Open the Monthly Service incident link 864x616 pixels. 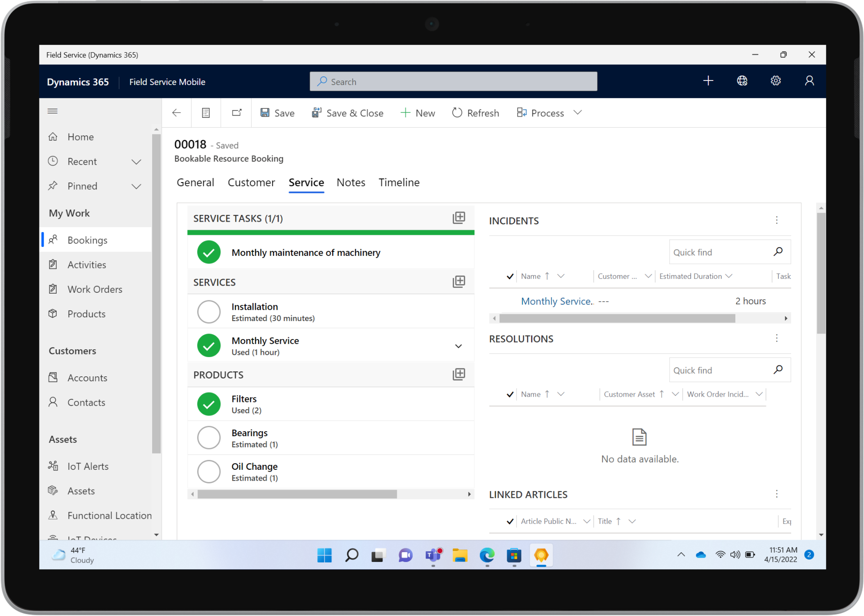pos(557,301)
